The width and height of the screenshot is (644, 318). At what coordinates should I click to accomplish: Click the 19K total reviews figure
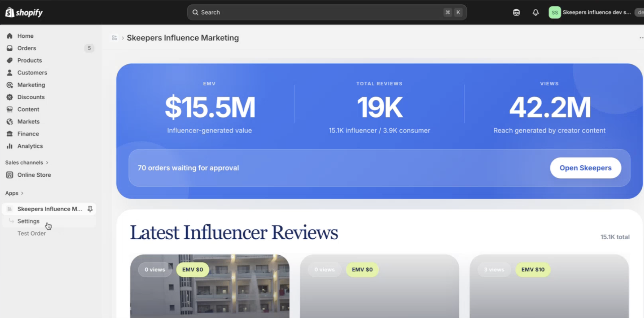(x=380, y=107)
